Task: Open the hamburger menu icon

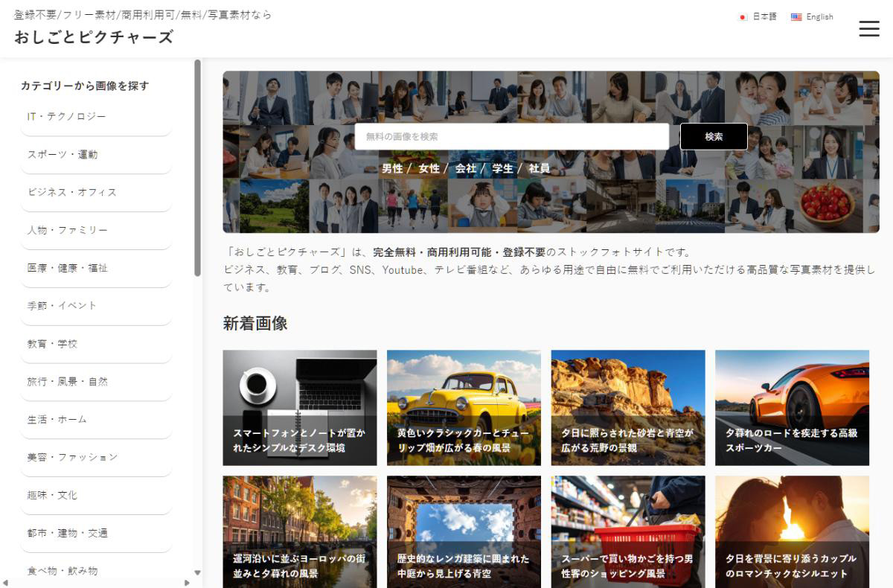Action: (868, 28)
